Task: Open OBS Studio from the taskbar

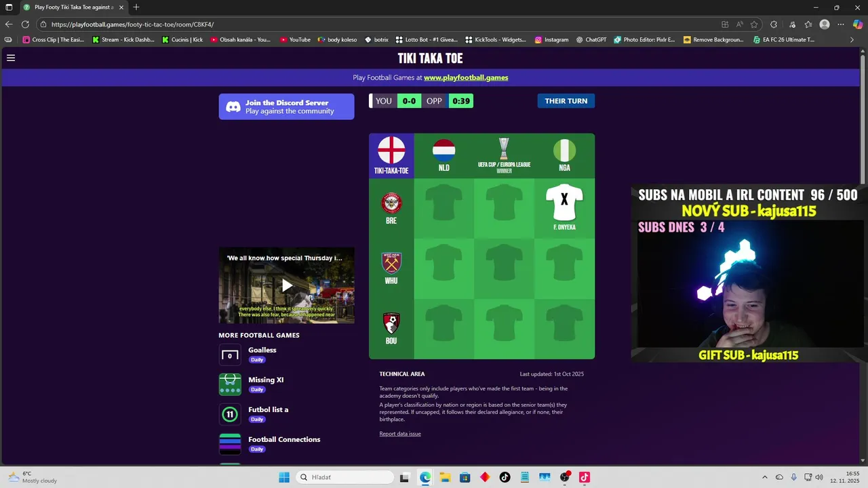Action: tap(565, 477)
